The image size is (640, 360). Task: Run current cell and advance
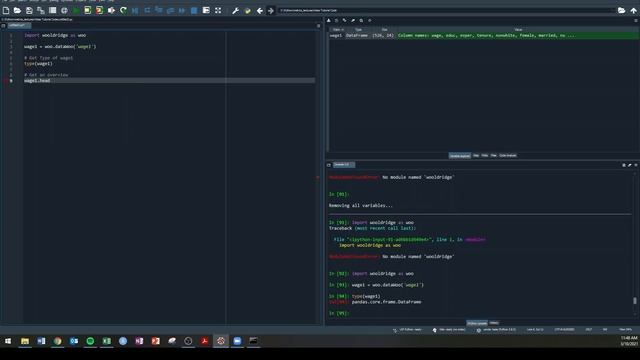coord(100,11)
